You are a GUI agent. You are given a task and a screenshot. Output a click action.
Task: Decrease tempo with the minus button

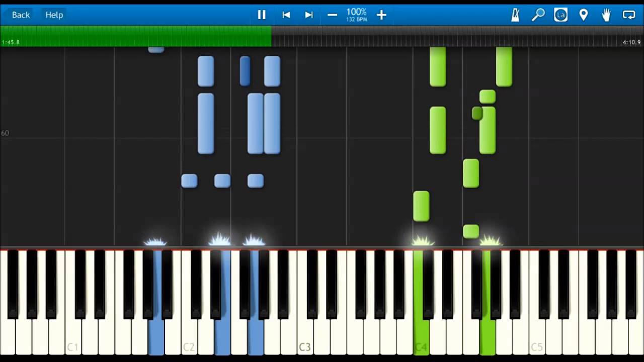[x=332, y=15]
